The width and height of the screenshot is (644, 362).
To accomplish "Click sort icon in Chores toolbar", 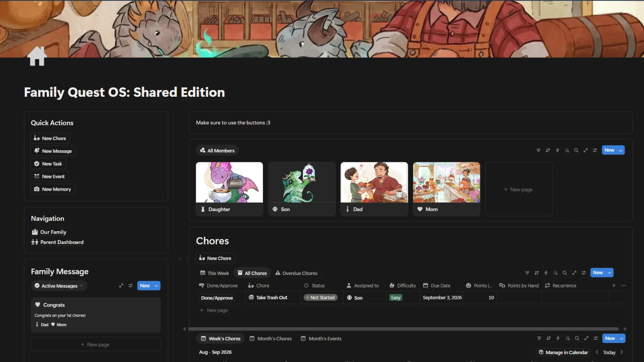I will click(x=537, y=273).
